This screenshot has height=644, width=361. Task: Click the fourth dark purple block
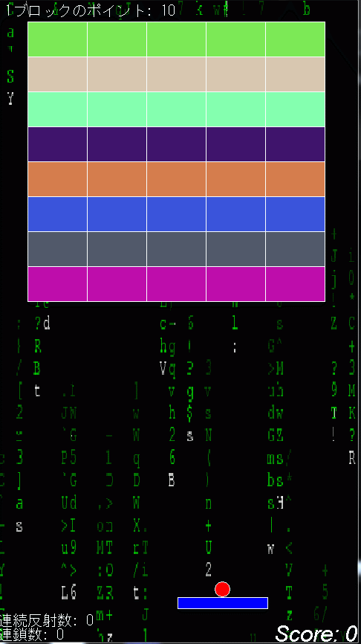click(x=236, y=144)
